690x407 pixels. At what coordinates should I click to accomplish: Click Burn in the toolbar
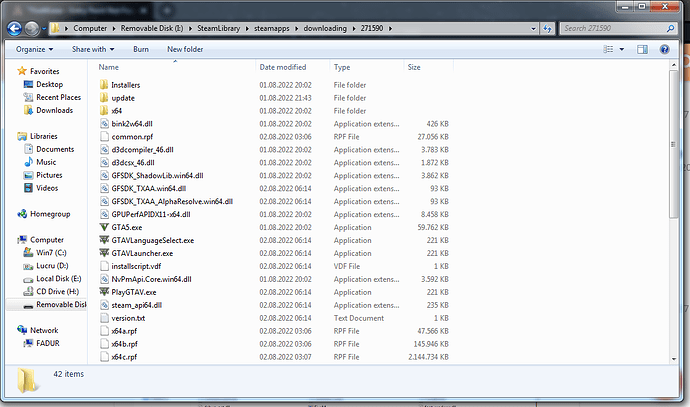[x=141, y=49]
